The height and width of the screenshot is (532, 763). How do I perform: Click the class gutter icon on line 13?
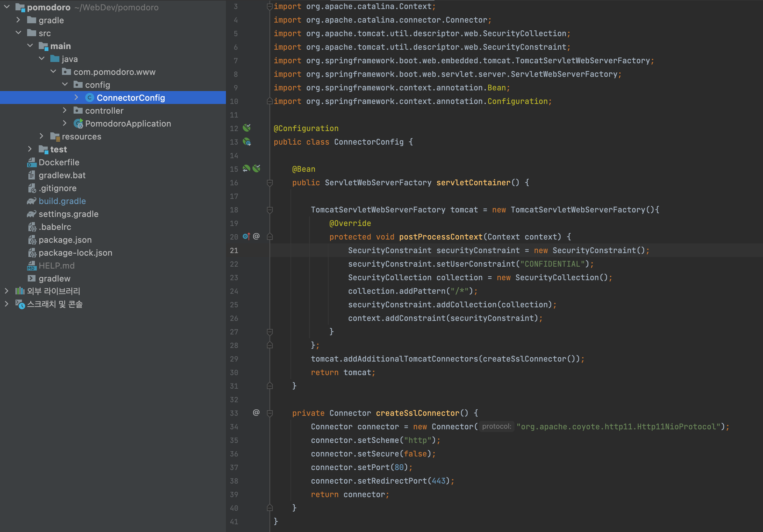[x=247, y=142]
